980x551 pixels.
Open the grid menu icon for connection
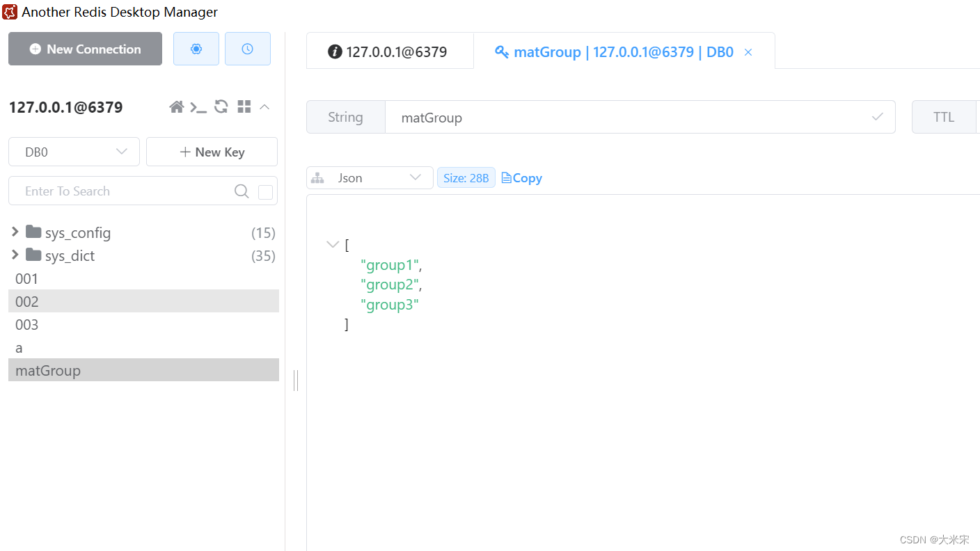click(x=244, y=107)
